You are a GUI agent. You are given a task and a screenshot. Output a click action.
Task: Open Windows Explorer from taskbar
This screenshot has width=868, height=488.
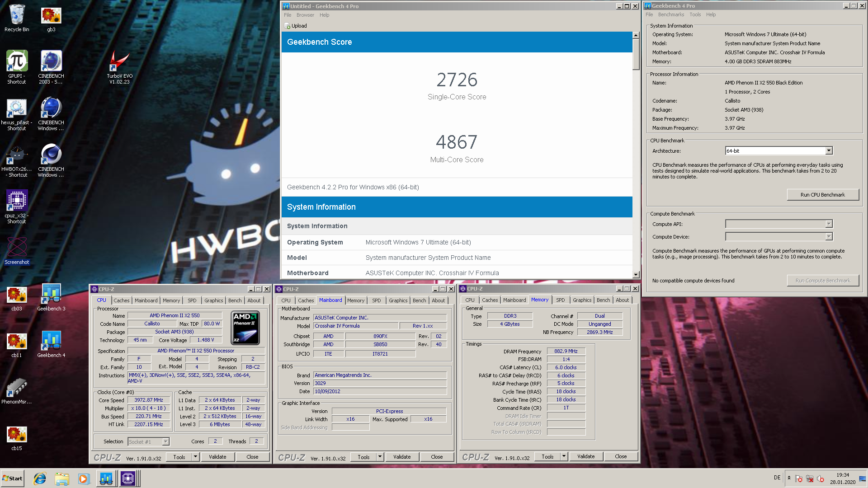point(62,479)
